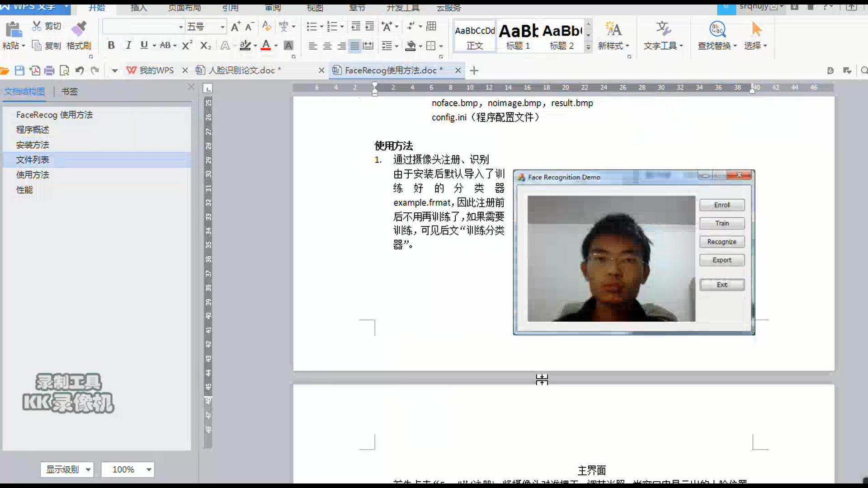The height and width of the screenshot is (488, 868).
Task: Toggle align right
Action: click(341, 46)
